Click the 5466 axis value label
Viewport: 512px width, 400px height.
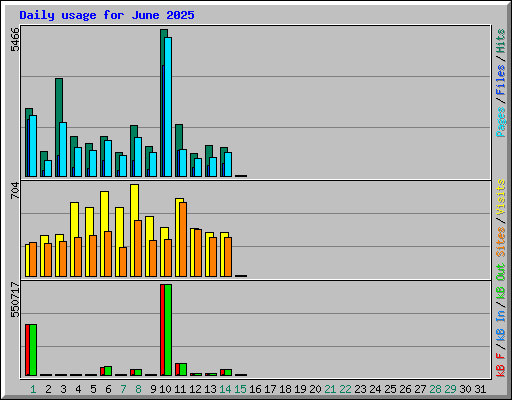15,39
